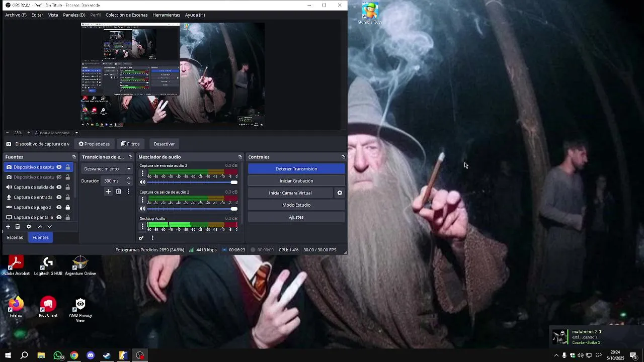Undock the Controles panel
The width and height of the screenshot is (644, 362).
point(343,157)
